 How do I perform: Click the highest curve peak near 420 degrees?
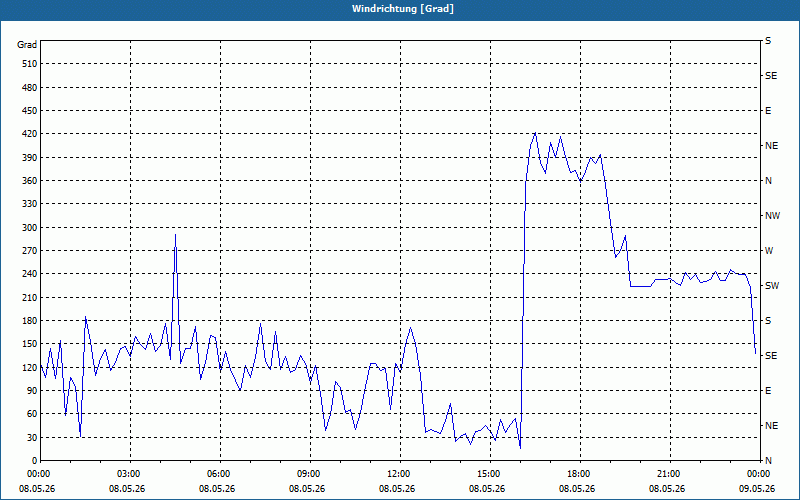[x=535, y=133]
